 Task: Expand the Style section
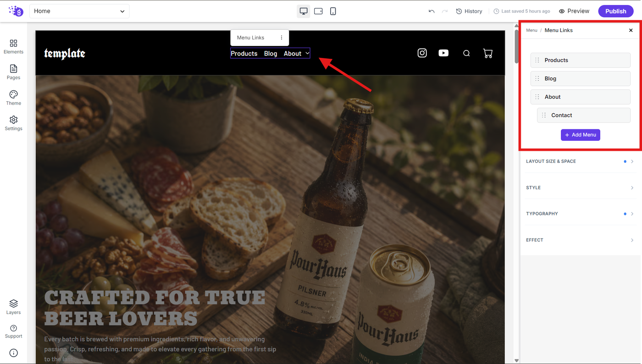pos(580,188)
